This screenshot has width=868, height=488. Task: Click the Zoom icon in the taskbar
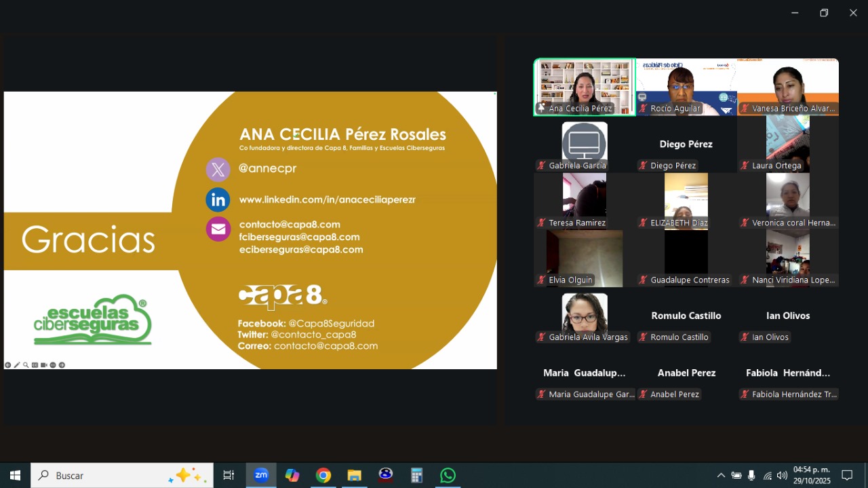pyautogui.click(x=261, y=475)
